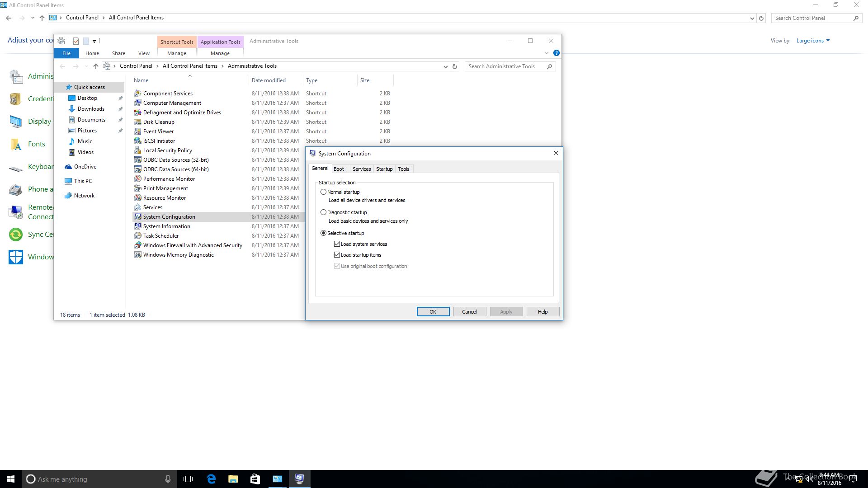Select the System Information entry

tap(166, 226)
